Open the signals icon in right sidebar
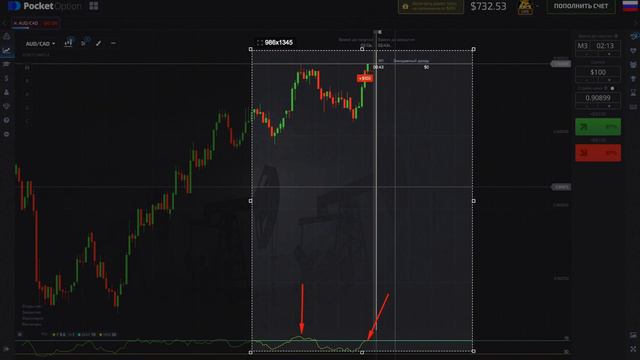The width and height of the screenshot is (640, 360). [x=633, y=37]
